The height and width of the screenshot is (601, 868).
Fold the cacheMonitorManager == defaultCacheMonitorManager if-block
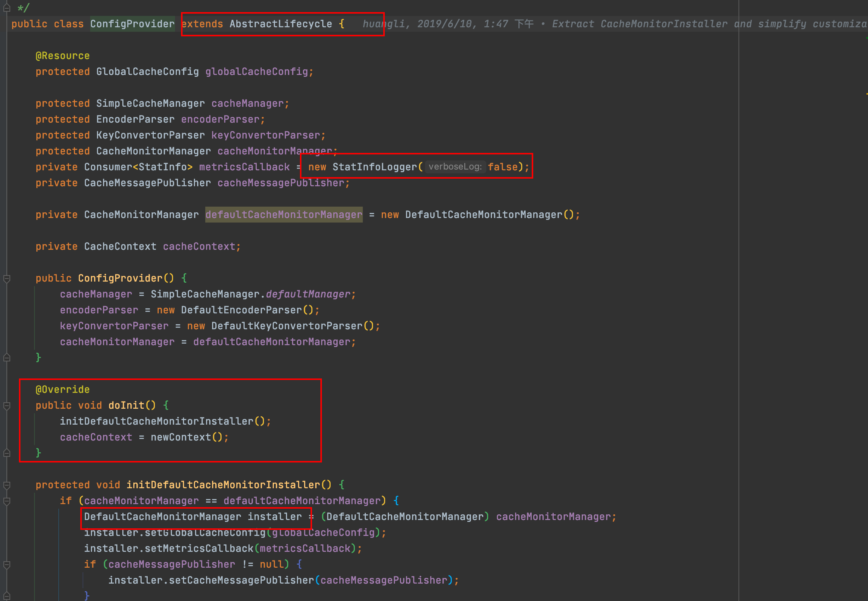coord(7,501)
